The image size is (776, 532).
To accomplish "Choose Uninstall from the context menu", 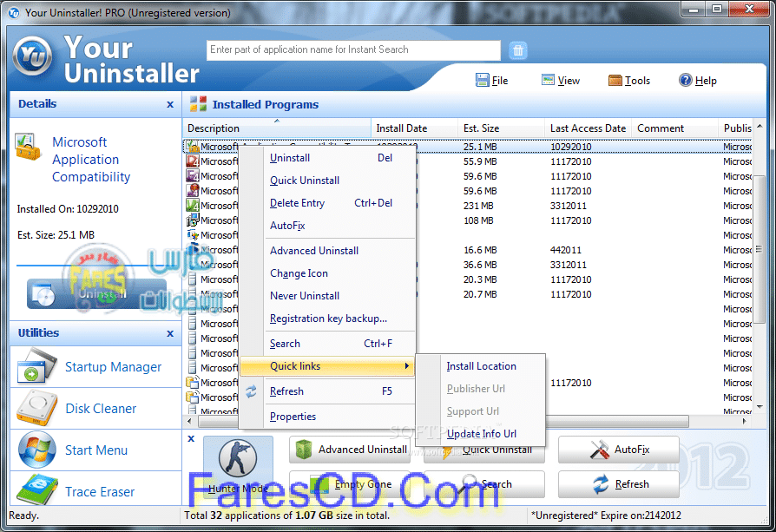I will click(x=327, y=158).
